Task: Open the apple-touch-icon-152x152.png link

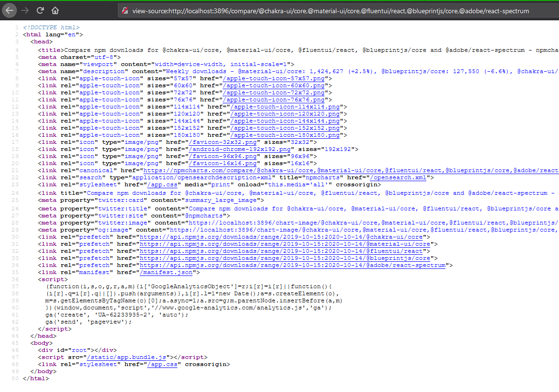Action: point(285,128)
